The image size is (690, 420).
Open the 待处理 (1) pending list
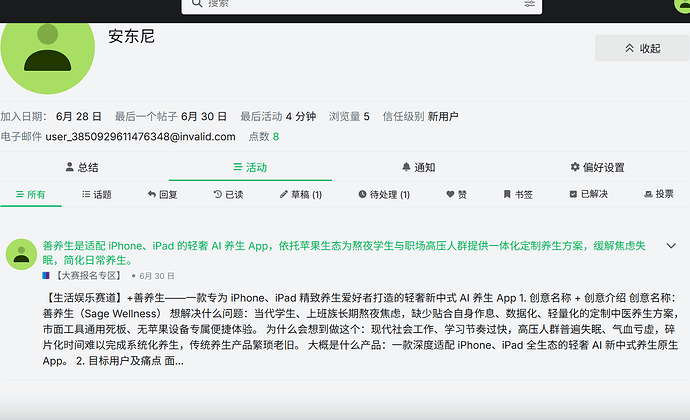384,194
